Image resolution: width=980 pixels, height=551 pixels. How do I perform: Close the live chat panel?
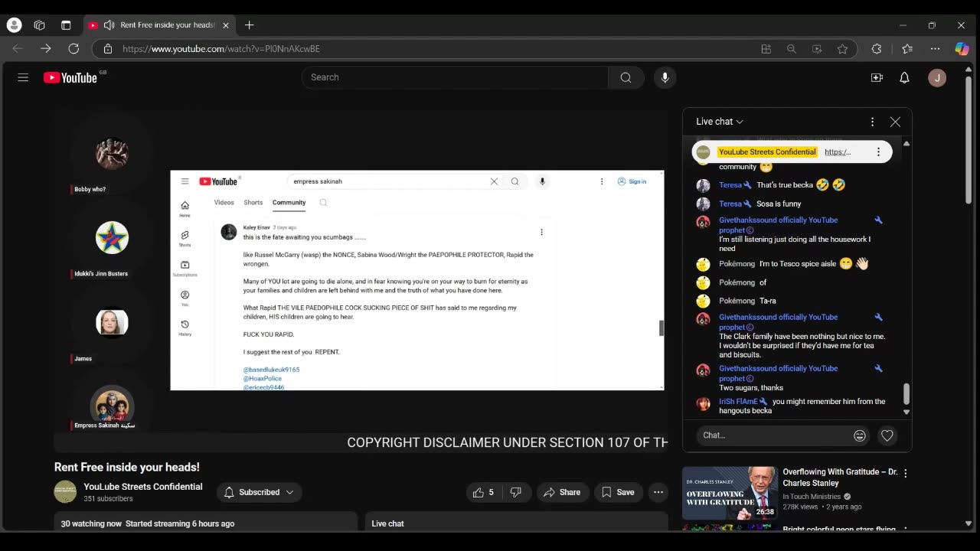pyautogui.click(x=895, y=122)
